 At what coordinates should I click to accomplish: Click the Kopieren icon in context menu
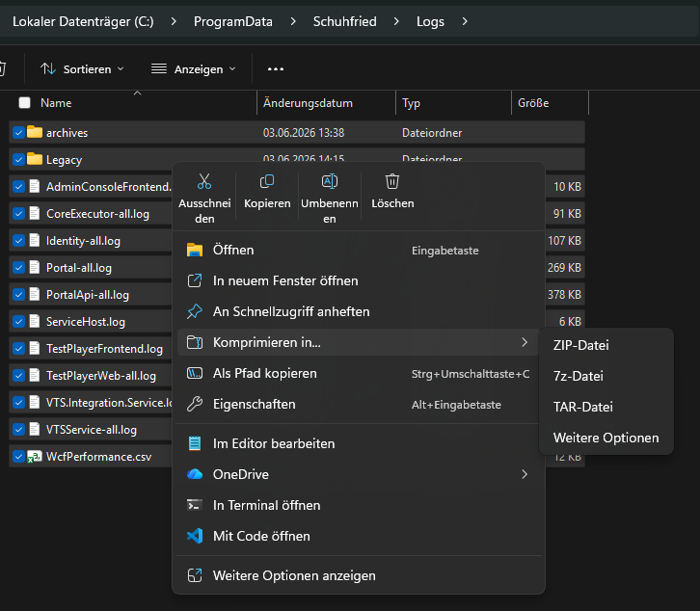tap(267, 181)
